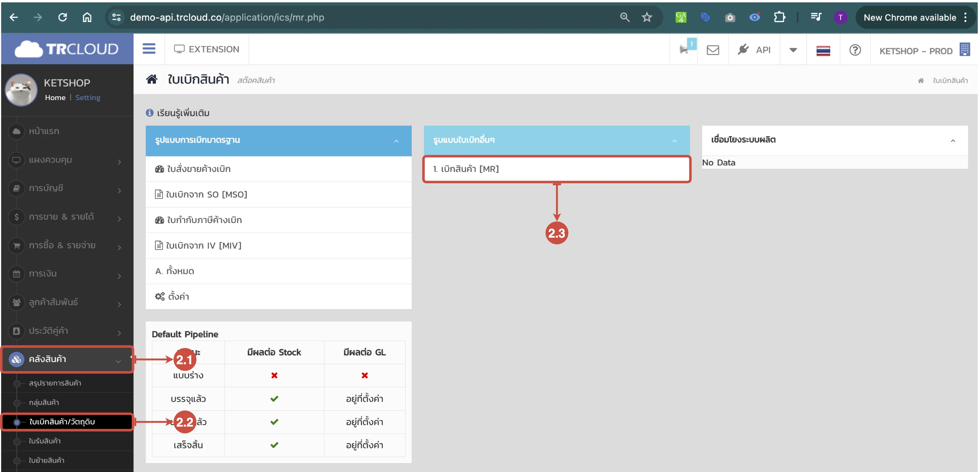Image resolution: width=980 pixels, height=472 pixels.
Task: Open ใบเบิกจาก SO [MSO] item
Action: click(x=206, y=195)
